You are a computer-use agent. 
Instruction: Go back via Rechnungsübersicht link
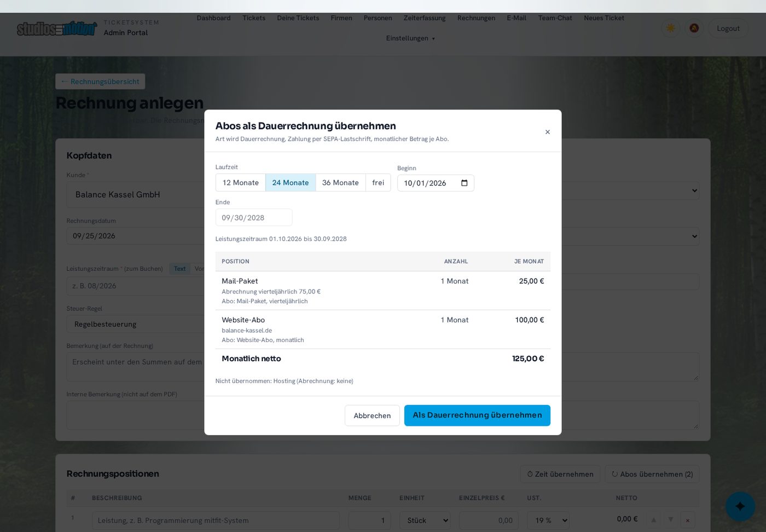(100, 82)
